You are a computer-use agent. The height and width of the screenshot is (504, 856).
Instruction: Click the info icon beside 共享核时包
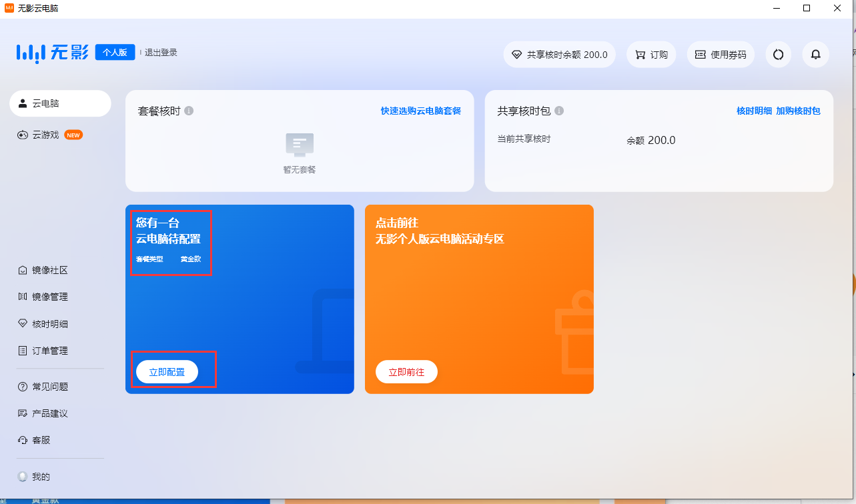pyautogui.click(x=559, y=111)
